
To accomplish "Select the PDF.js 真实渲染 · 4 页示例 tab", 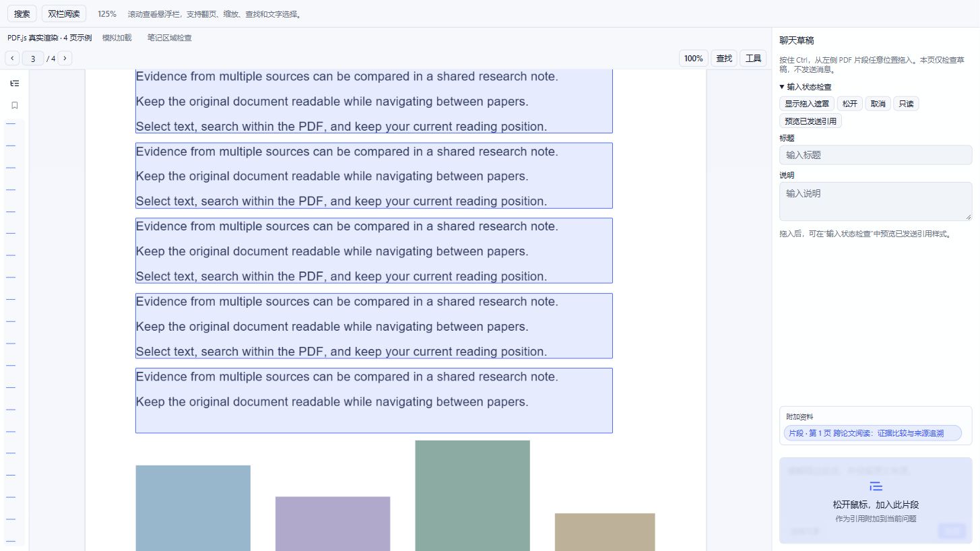I will coord(49,38).
